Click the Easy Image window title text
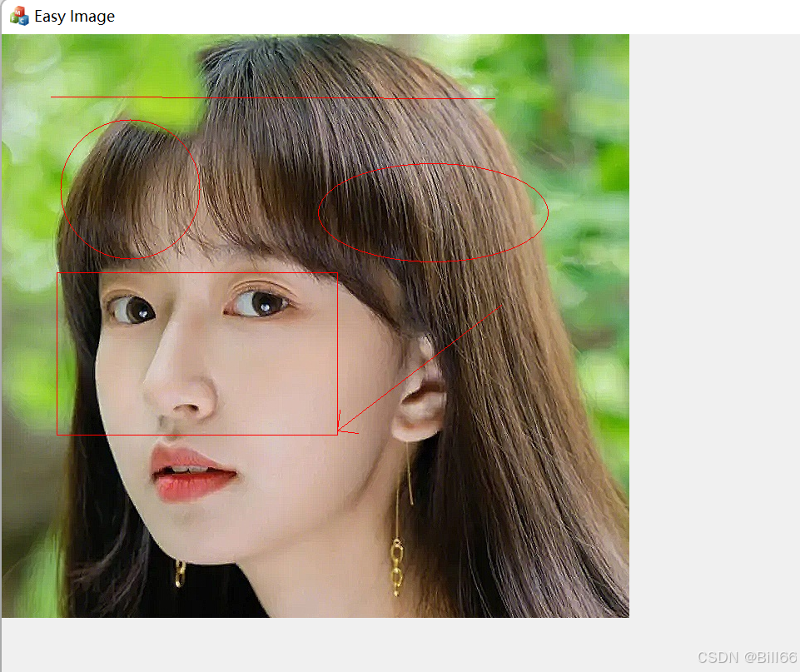The height and width of the screenshot is (672, 800). pyautogui.click(x=74, y=17)
